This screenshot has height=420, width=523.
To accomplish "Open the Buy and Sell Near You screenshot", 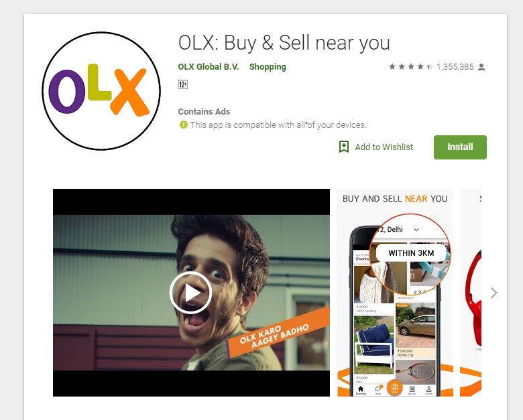I will [395, 293].
